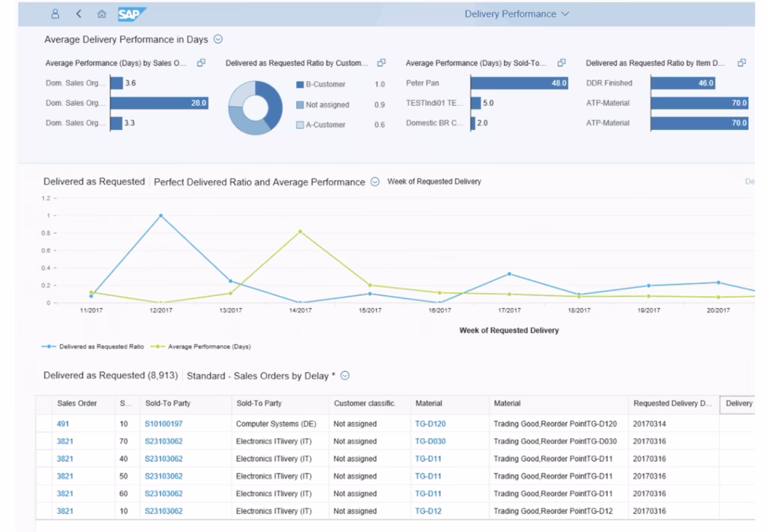Open the Perfect Delivered Ratio view dropdown
The height and width of the screenshot is (532, 770).
[x=374, y=182]
